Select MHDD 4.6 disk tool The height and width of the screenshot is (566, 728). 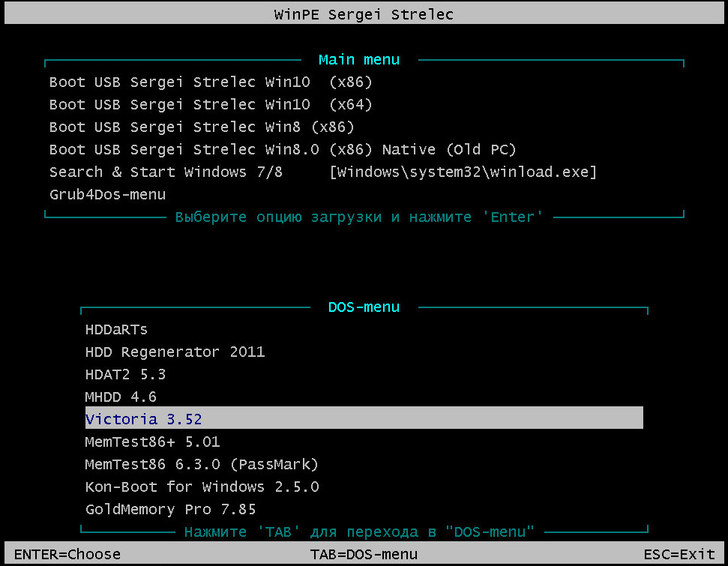click(121, 397)
